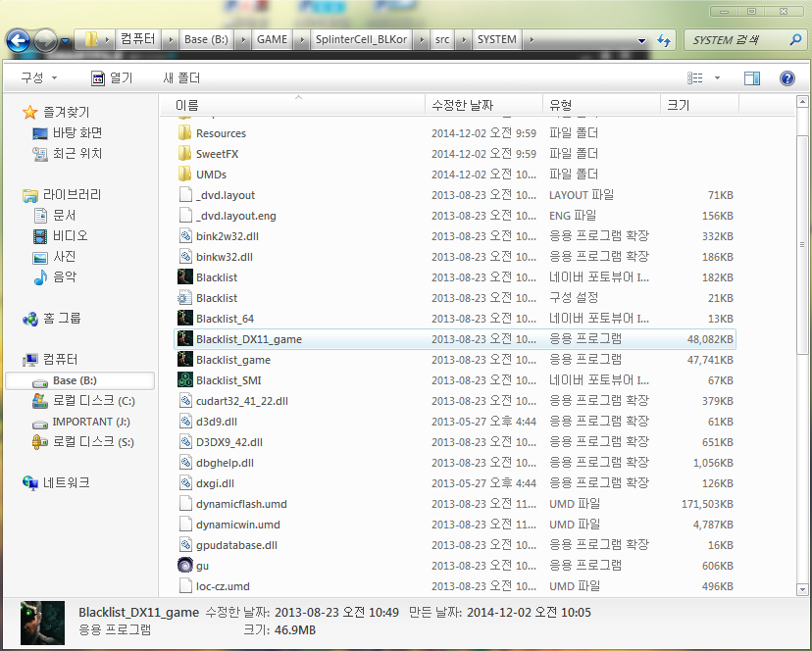The width and height of the screenshot is (812, 651).
Task: Go to GAME folder breadcrumb
Action: point(272,39)
